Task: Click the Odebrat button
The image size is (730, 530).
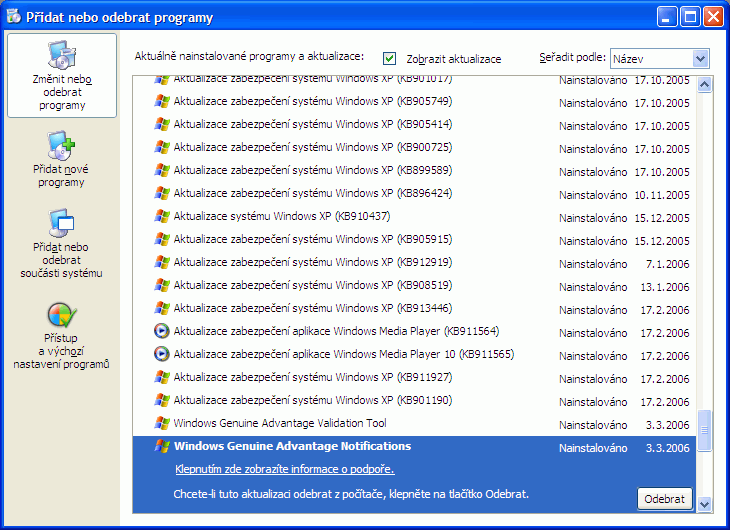Action: point(664,499)
